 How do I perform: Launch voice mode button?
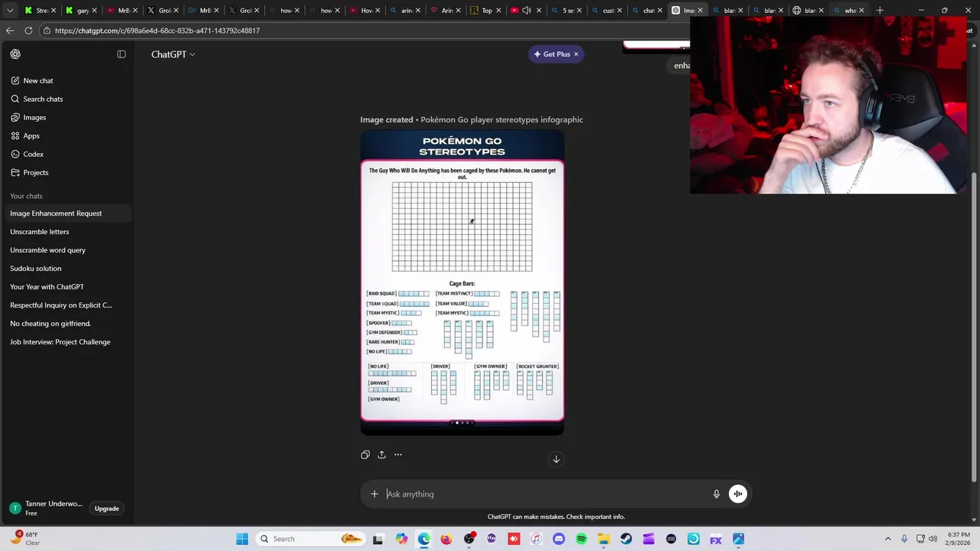[737, 494]
